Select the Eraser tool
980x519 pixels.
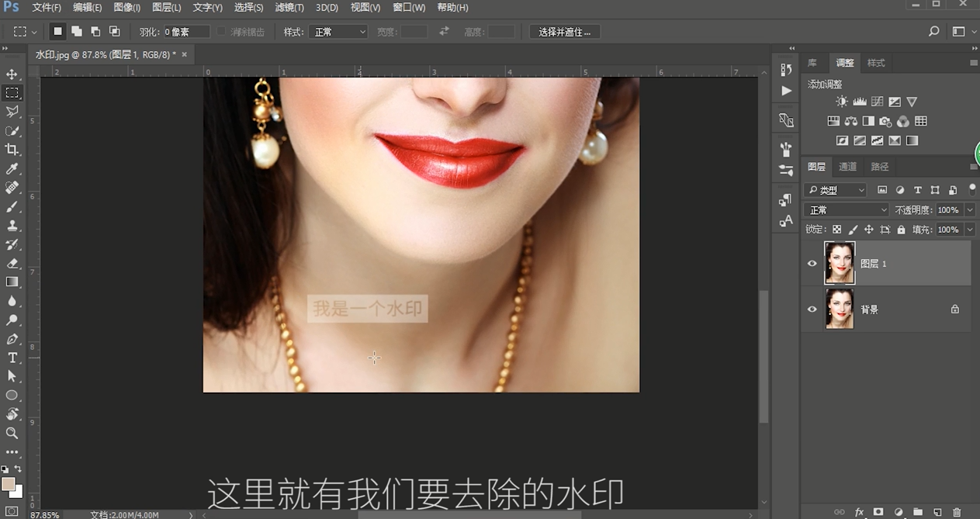click(x=12, y=263)
